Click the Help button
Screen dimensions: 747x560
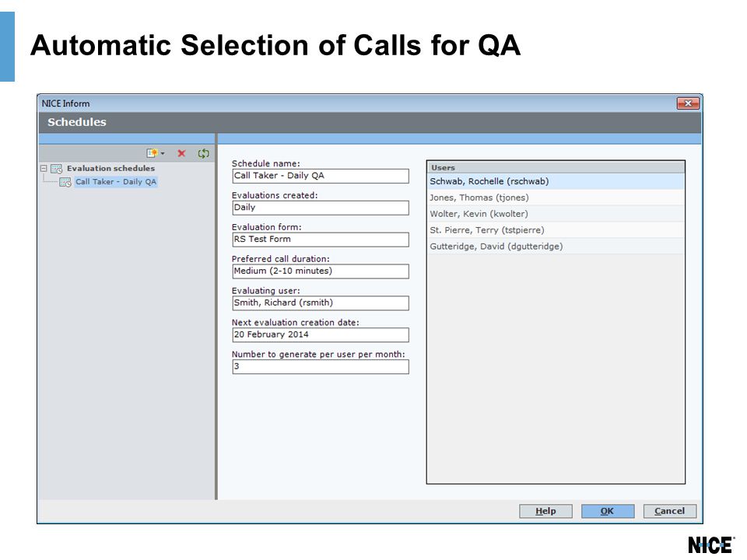click(545, 511)
